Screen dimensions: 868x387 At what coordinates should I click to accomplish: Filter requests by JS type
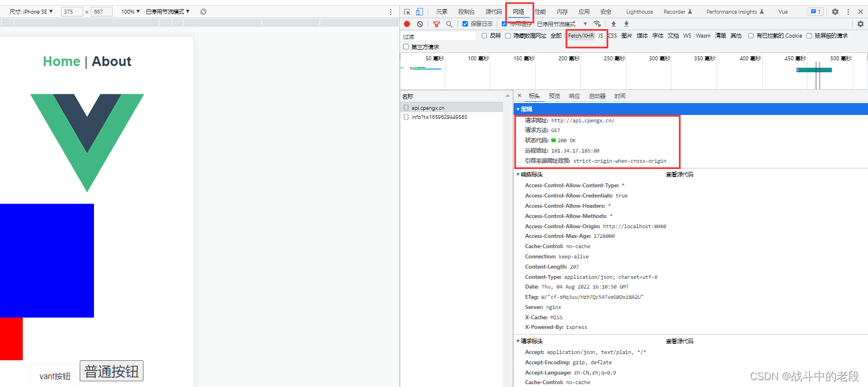(x=600, y=36)
